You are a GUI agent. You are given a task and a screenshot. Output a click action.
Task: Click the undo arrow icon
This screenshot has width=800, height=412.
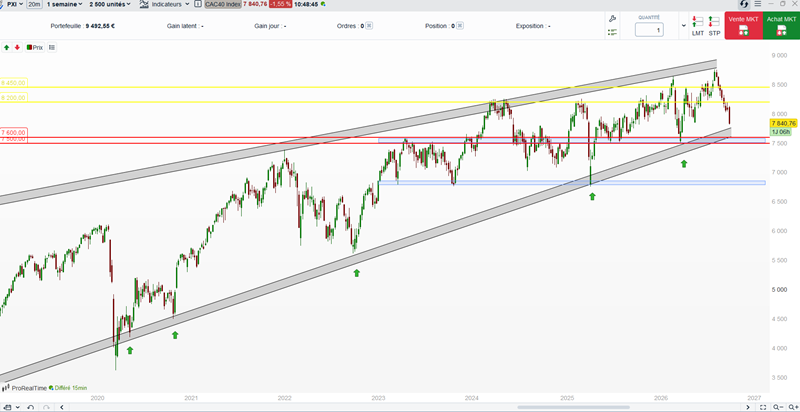pyautogui.click(x=31, y=407)
